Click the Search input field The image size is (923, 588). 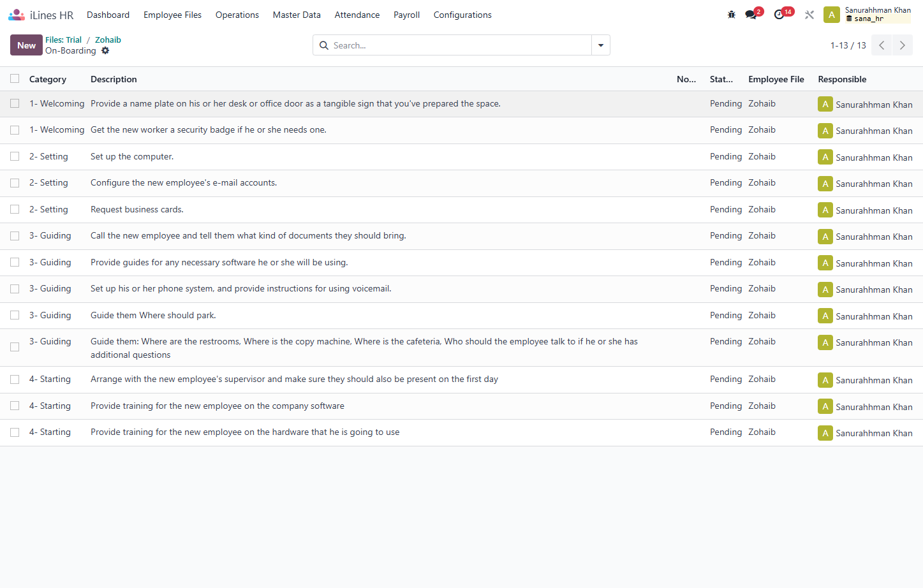point(461,45)
